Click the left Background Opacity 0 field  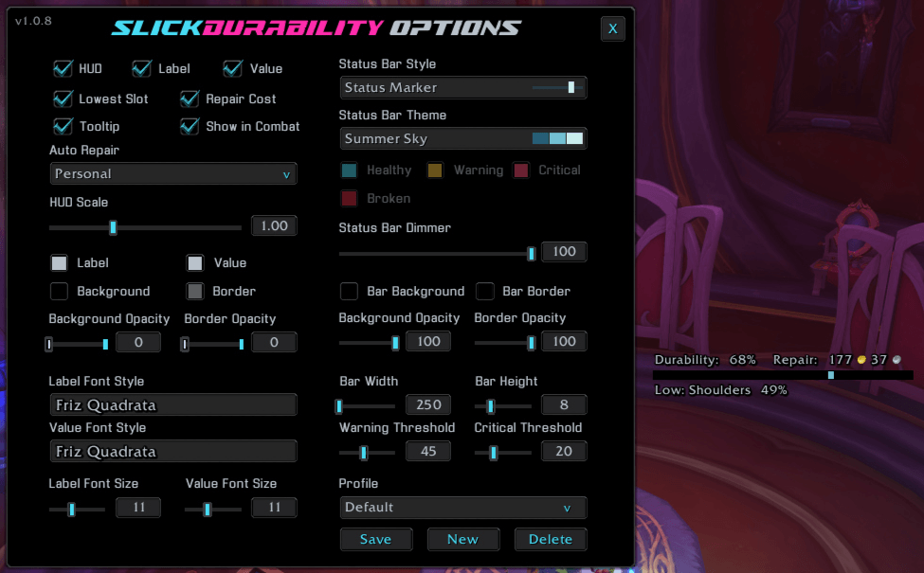pos(138,342)
